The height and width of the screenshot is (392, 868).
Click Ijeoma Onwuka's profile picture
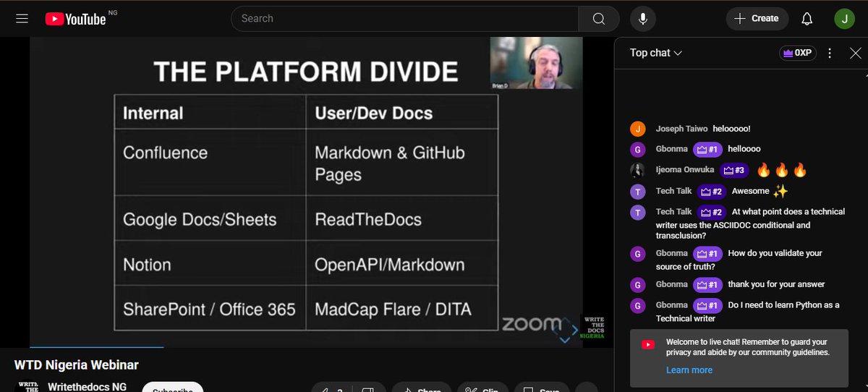637,171
